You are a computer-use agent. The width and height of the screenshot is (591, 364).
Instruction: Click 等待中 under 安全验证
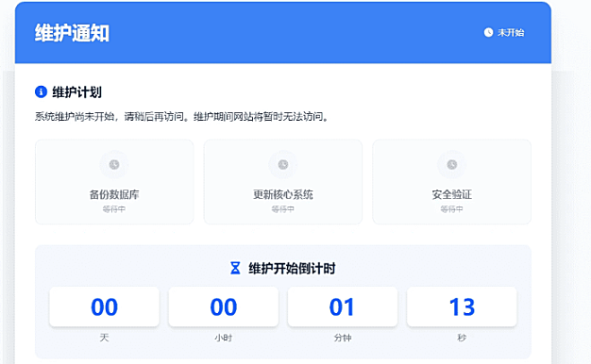452,209
